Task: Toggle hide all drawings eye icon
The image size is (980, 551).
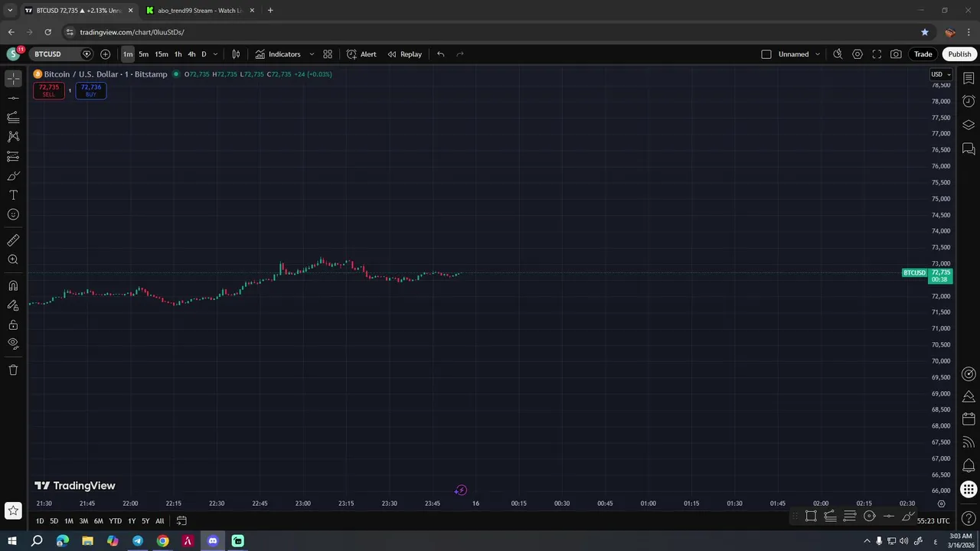Action: click(13, 344)
